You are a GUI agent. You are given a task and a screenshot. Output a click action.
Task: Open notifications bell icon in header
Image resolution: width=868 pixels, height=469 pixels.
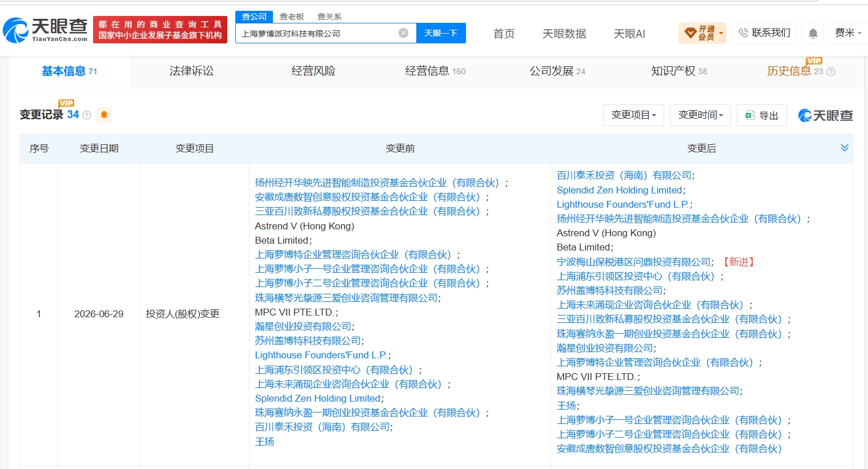(x=813, y=34)
